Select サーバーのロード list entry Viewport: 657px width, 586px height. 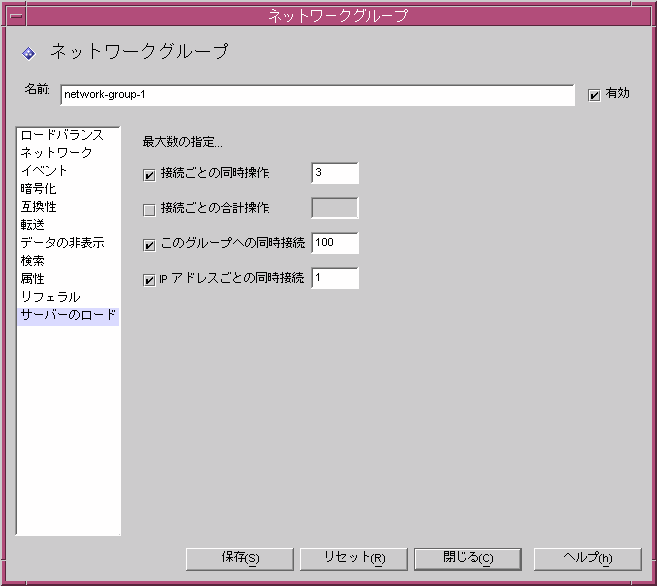[x=68, y=315]
